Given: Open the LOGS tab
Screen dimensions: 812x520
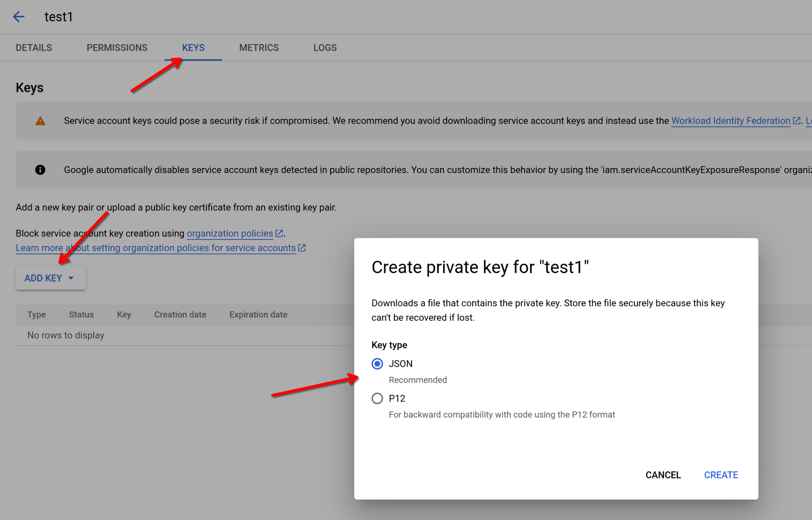Looking at the screenshot, I should coord(325,47).
